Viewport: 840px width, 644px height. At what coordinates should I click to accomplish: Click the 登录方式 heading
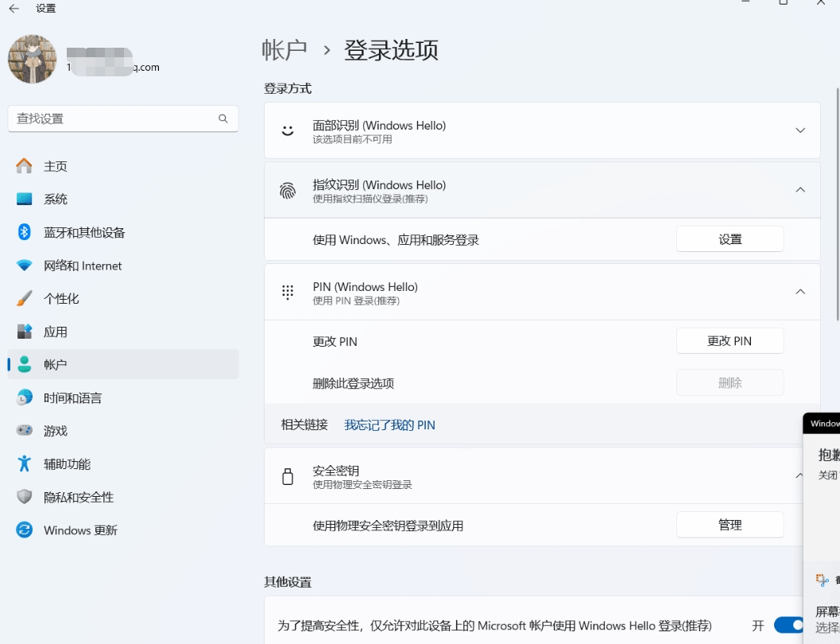(x=288, y=88)
